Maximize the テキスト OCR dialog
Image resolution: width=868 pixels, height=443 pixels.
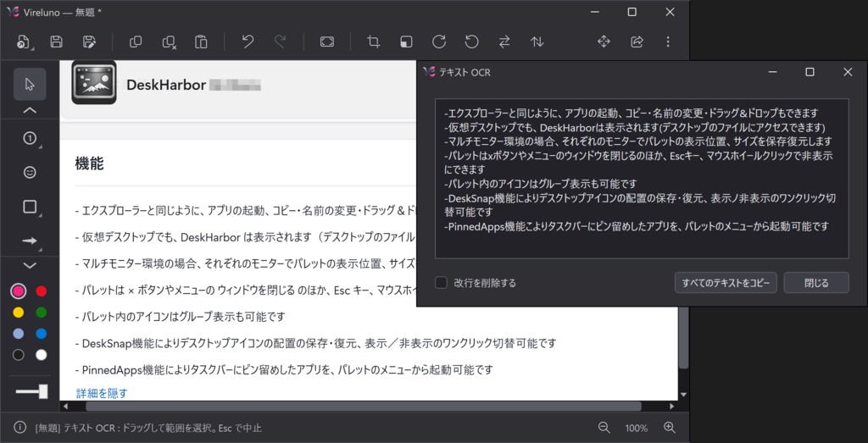point(810,72)
